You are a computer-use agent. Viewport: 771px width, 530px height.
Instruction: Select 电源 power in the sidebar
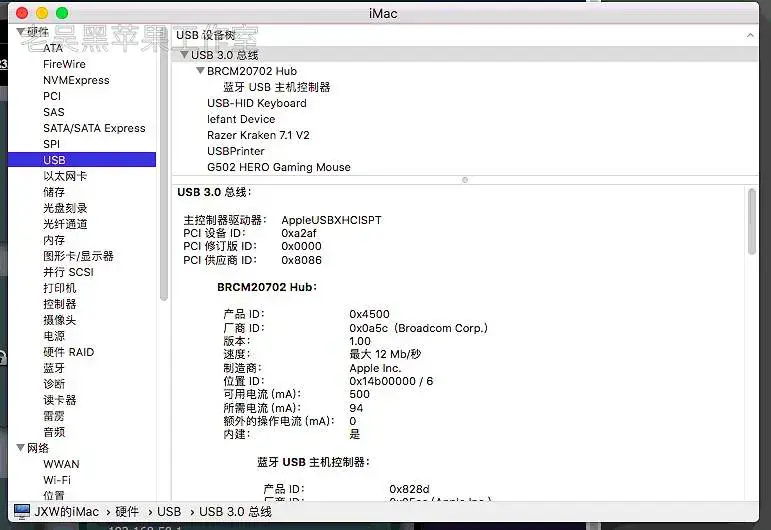coord(54,336)
